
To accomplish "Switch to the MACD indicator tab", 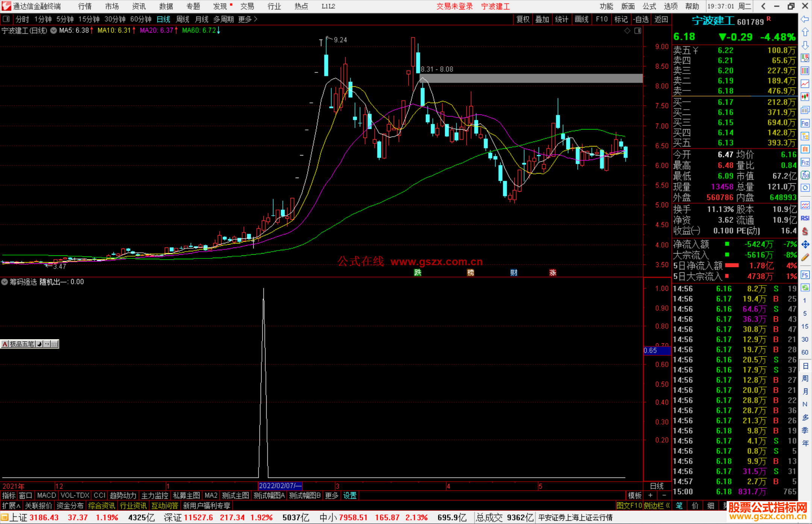I will [x=47, y=495].
